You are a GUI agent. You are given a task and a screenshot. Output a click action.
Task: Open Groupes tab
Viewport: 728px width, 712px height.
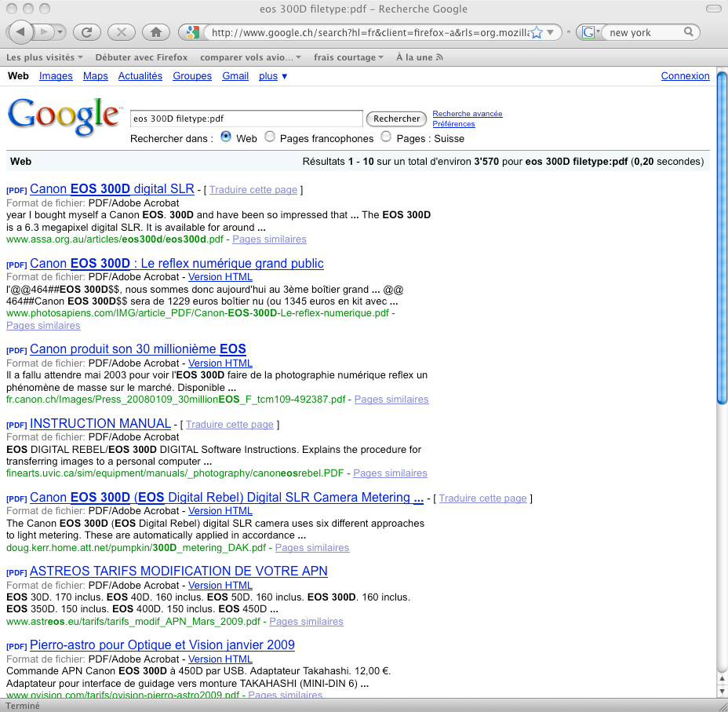pos(192,75)
